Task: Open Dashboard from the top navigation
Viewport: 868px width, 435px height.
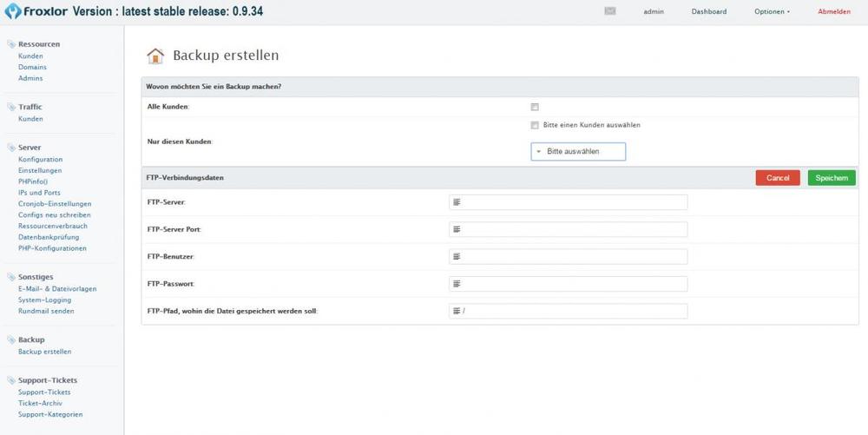Action: (708, 12)
